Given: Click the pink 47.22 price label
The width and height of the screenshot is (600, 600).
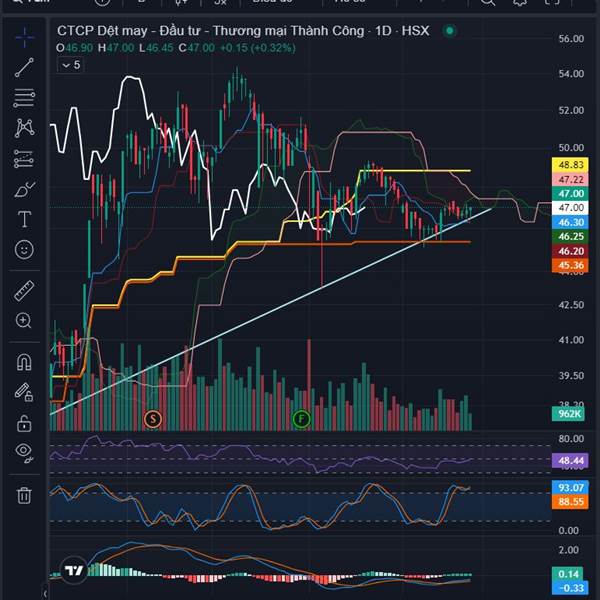Looking at the screenshot, I should (570, 179).
